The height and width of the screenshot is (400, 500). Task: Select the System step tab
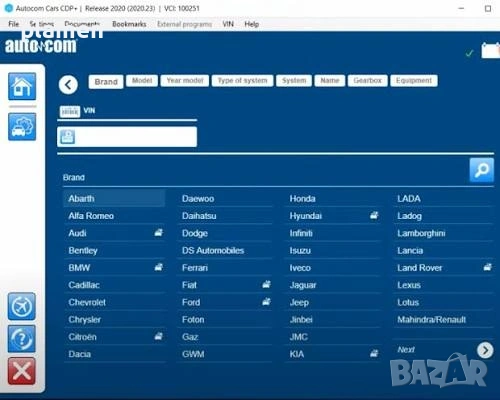[x=294, y=80]
